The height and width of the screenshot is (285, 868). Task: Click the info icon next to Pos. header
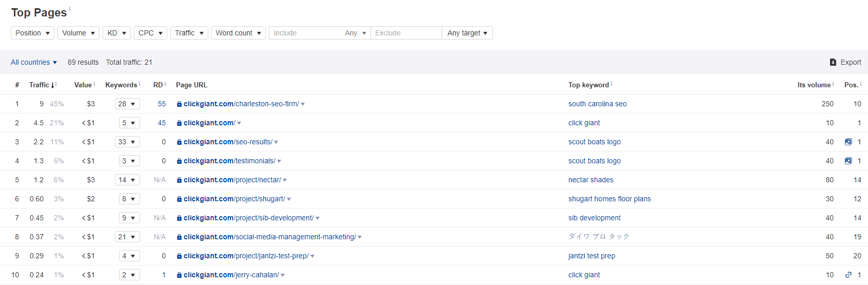861,84
